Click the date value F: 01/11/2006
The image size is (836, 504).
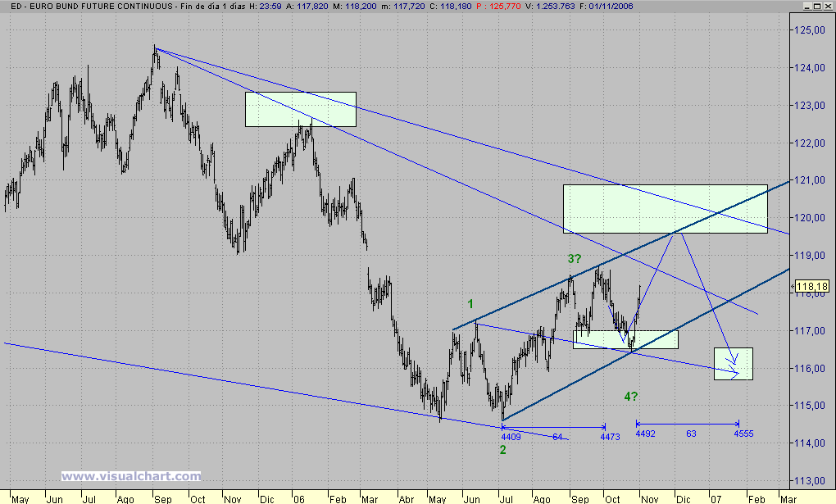(x=607, y=7)
